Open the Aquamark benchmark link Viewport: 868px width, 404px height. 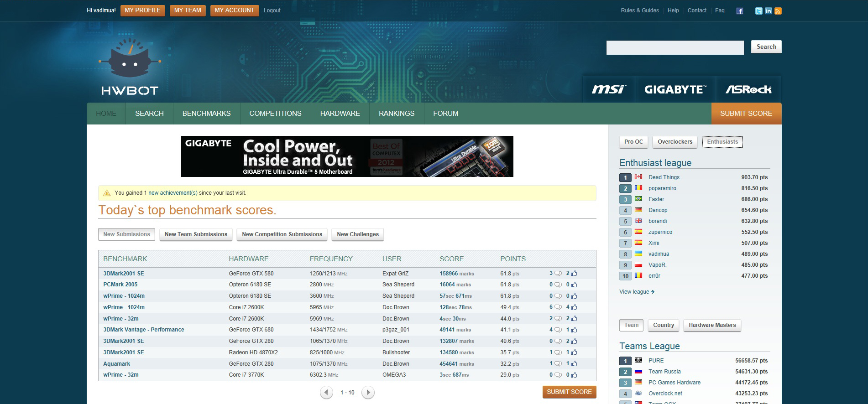pos(116,364)
